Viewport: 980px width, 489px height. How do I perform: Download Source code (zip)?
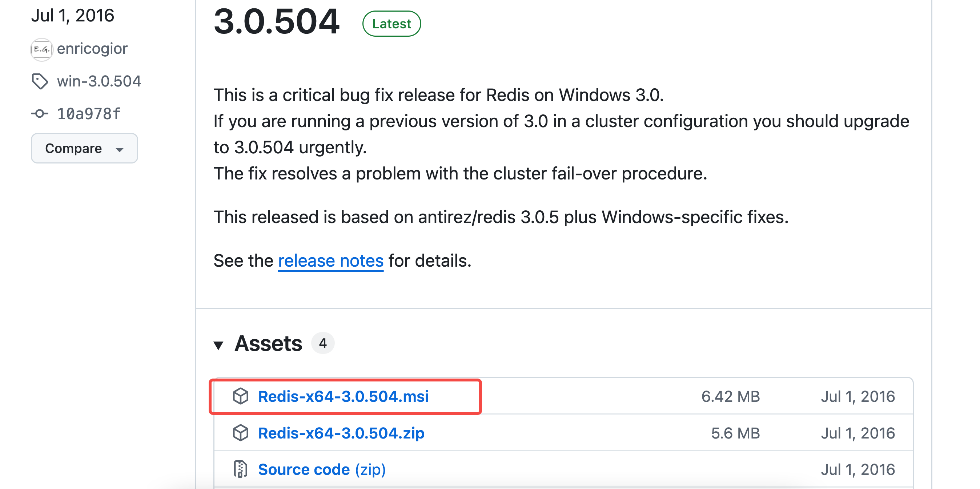[322, 469]
